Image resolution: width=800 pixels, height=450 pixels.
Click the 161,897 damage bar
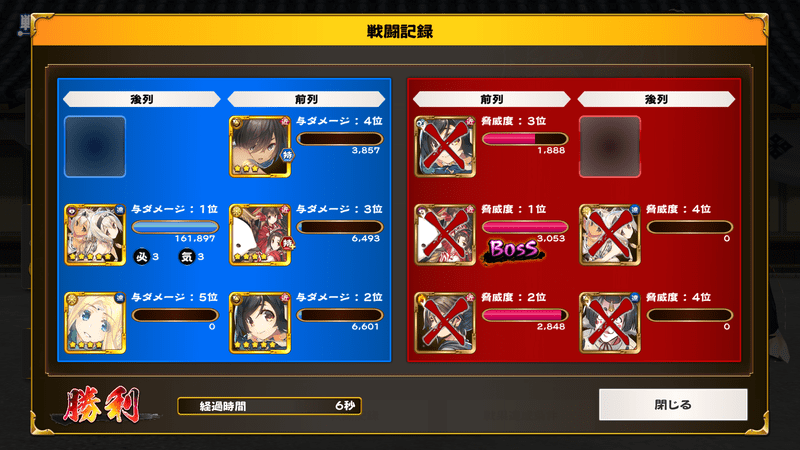[175, 227]
